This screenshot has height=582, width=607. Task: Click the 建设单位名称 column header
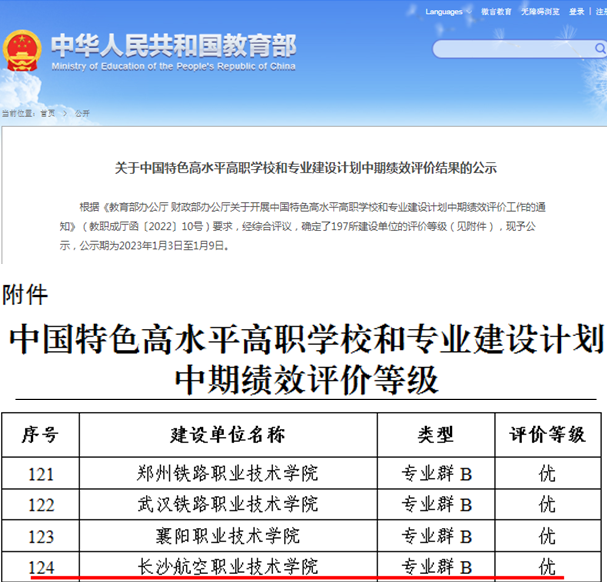[228, 435]
